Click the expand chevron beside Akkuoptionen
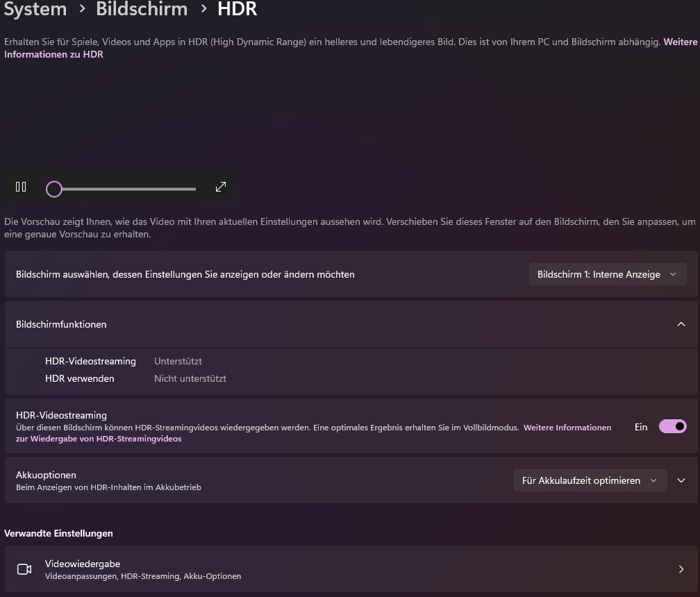This screenshot has width=700, height=597. coord(681,480)
